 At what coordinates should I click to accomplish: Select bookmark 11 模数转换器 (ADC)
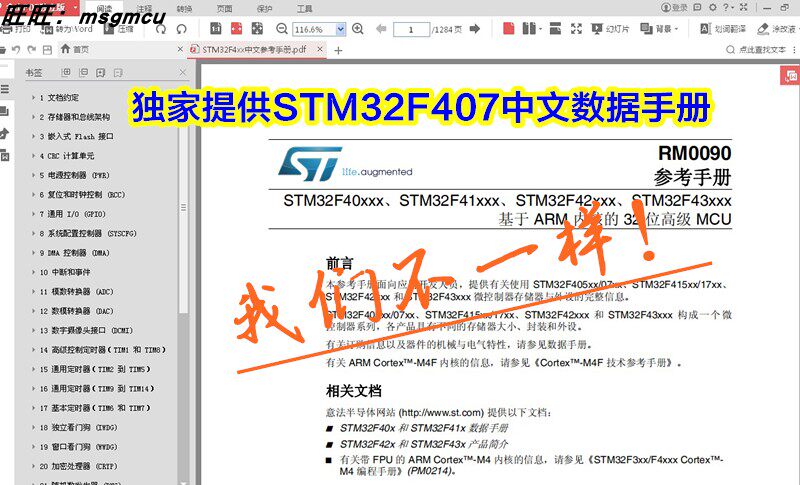click(77, 291)
